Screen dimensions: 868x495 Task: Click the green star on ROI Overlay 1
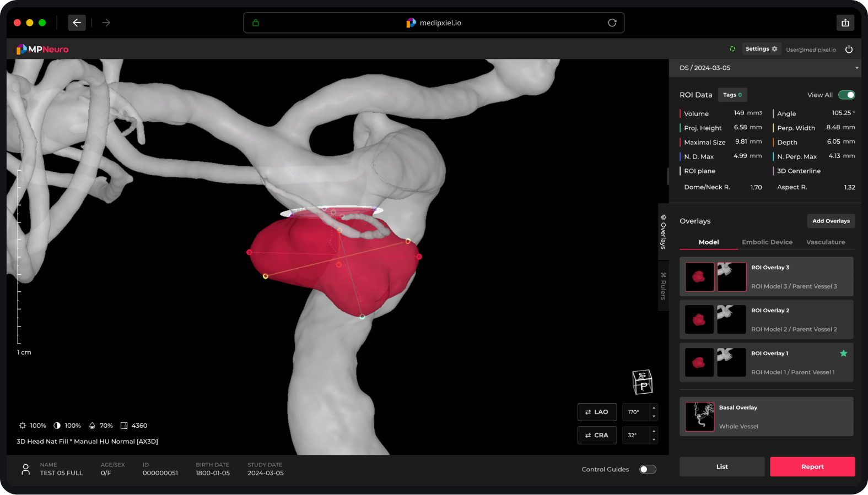[843, 353]
